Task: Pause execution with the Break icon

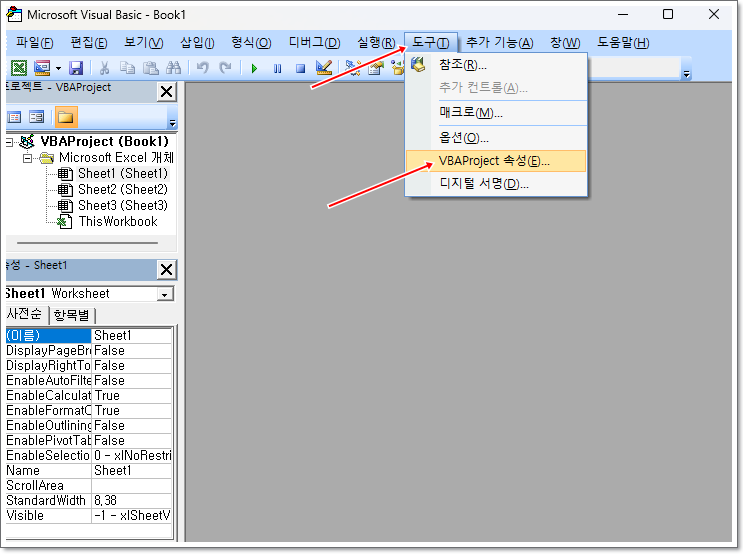Action: (x=278, y=68)
